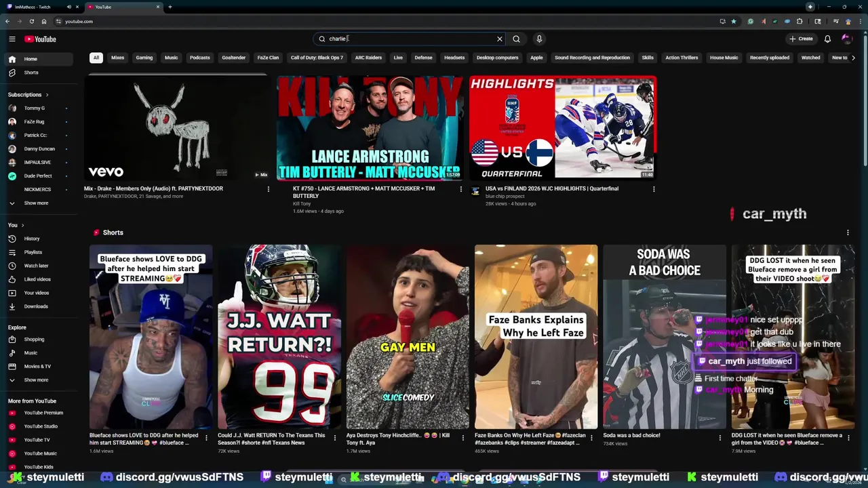Open Watch later in the sidebar
The image size is (868, 488).
(39, 266)
